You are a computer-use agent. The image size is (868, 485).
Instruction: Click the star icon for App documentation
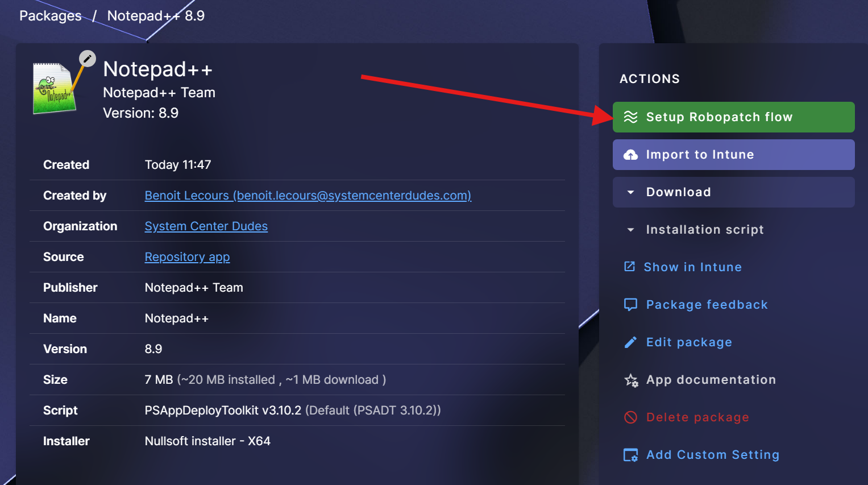tap(631, 380)
